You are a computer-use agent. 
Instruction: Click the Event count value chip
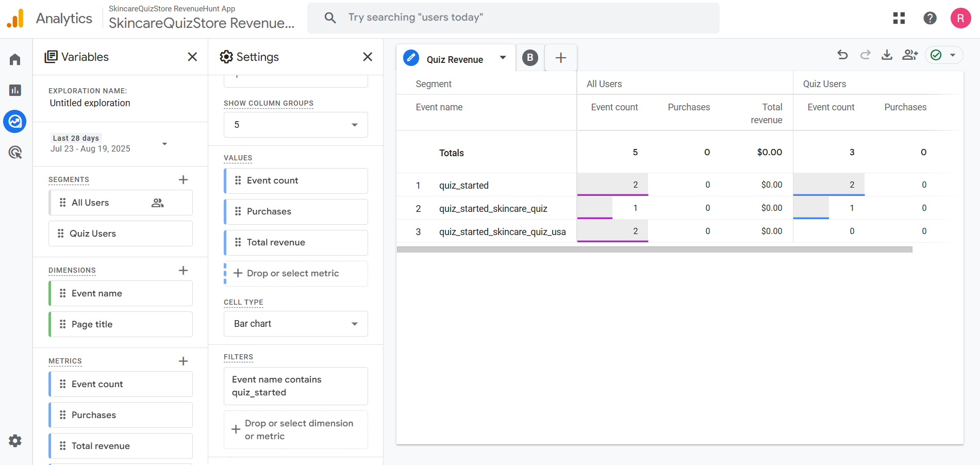(296, 181)
